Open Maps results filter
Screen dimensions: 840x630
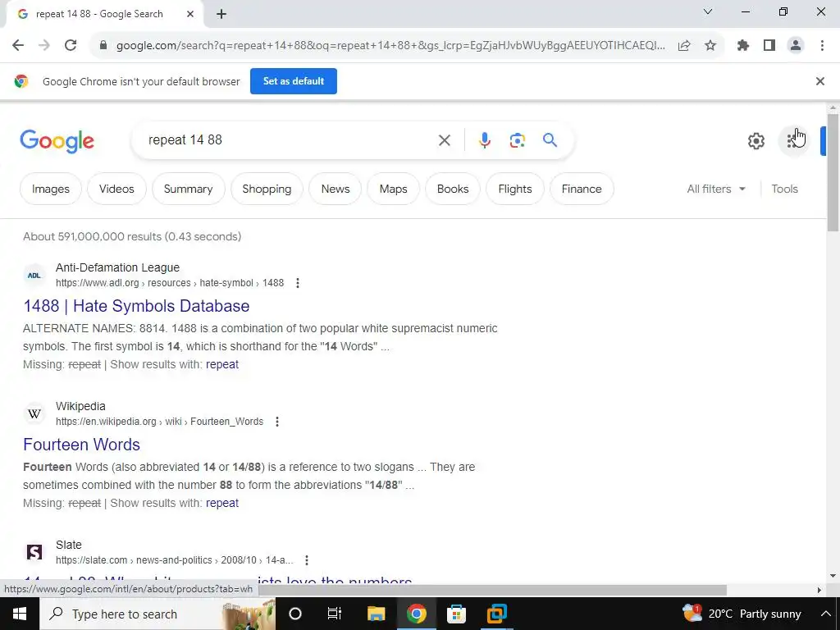pyautogui.click(x=393, y=189)
